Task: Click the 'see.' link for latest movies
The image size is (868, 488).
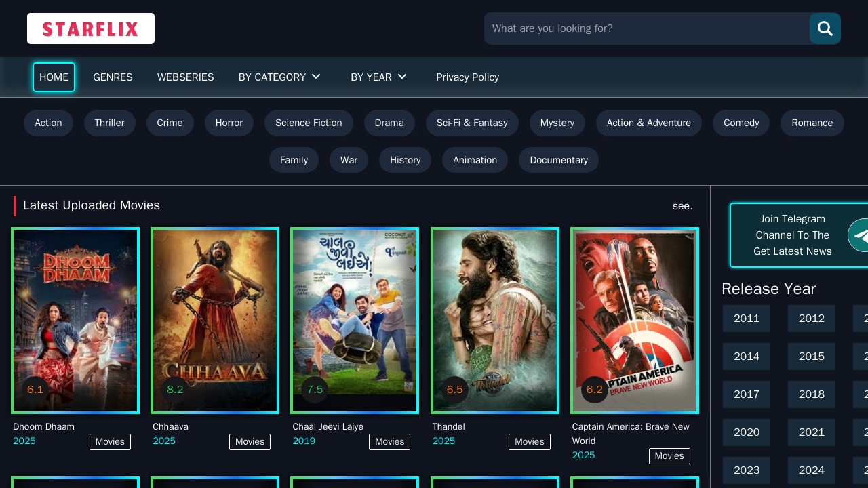Action: (x=683, y=206)
